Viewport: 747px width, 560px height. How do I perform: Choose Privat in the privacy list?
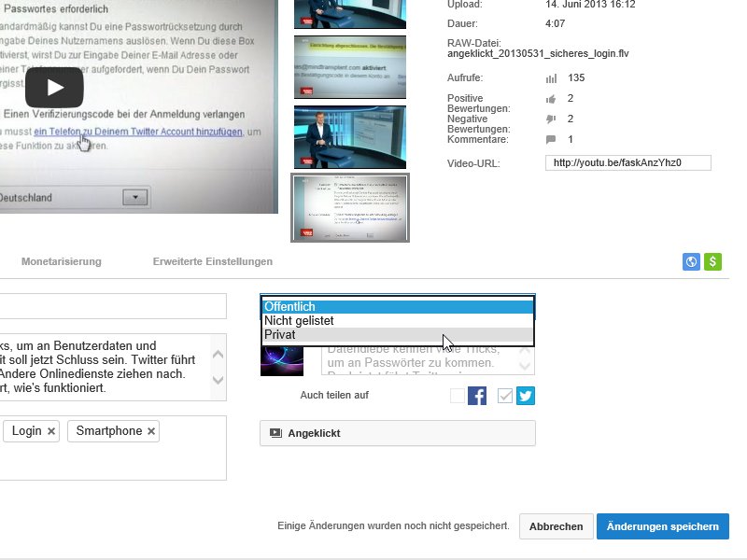pos(398,335)
